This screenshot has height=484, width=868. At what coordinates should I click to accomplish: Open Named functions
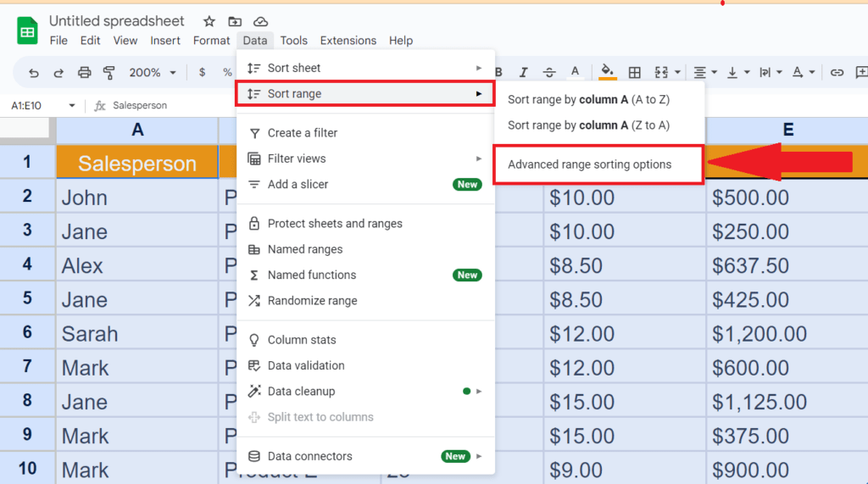365,275
